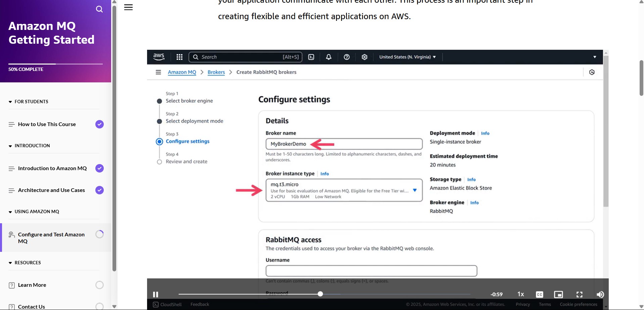Collapse USING AMAZON MQ section

click(10, 212)
